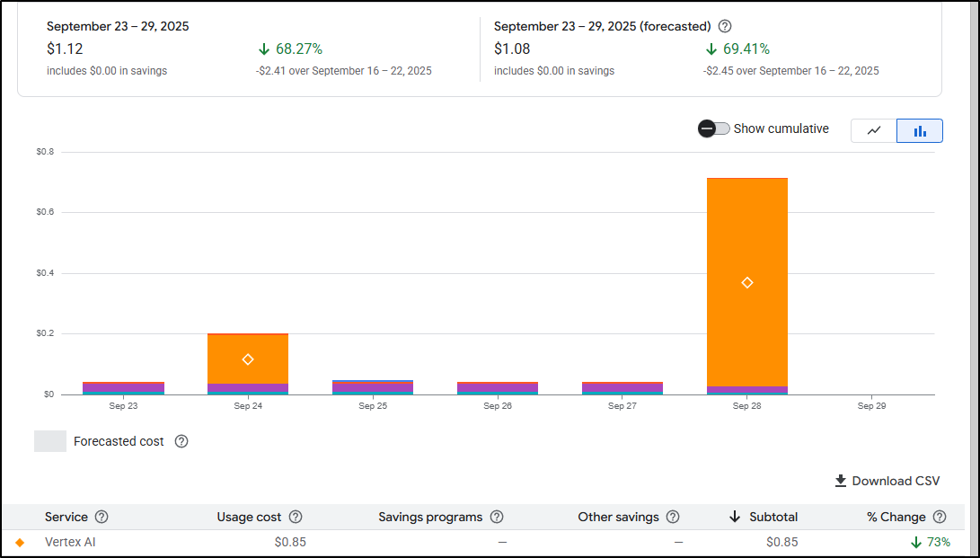Download CSV of the cost report
The width and height of the screenshot is (980, 558).
pos(887,481)
